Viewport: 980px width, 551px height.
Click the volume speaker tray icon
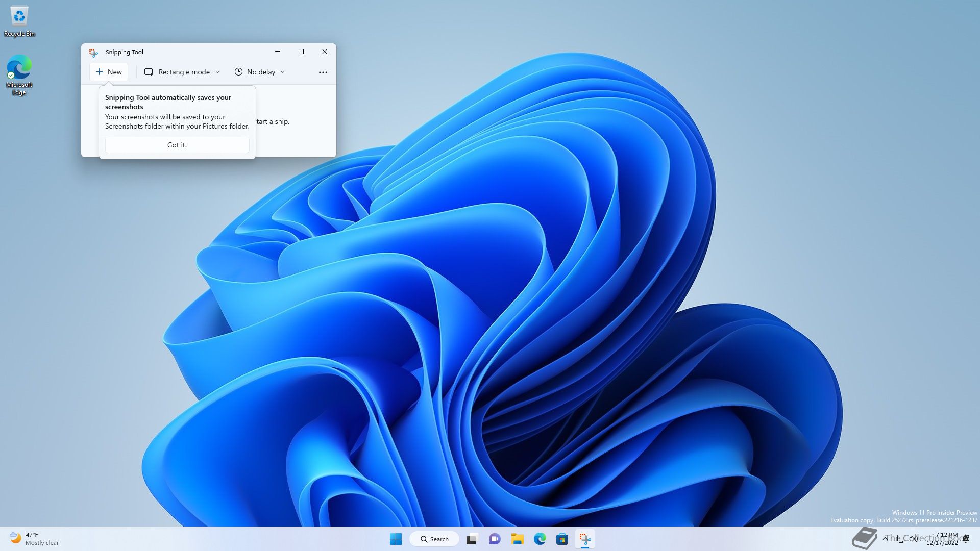pos(914,538)
